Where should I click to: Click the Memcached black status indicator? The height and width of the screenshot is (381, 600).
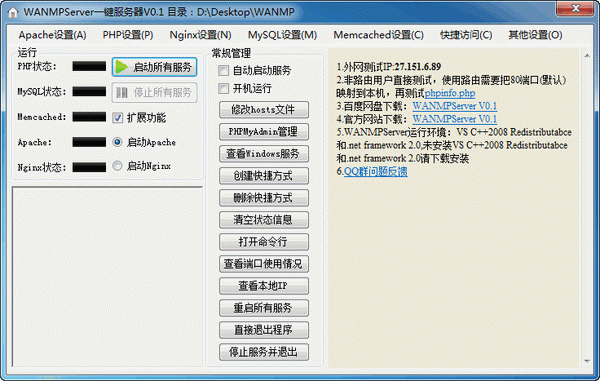(x=89, y=117)
